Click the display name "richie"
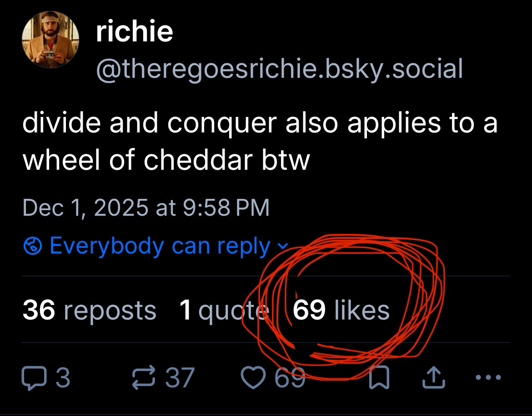Screen dimensions: 532x416 [x=135, y=31]
